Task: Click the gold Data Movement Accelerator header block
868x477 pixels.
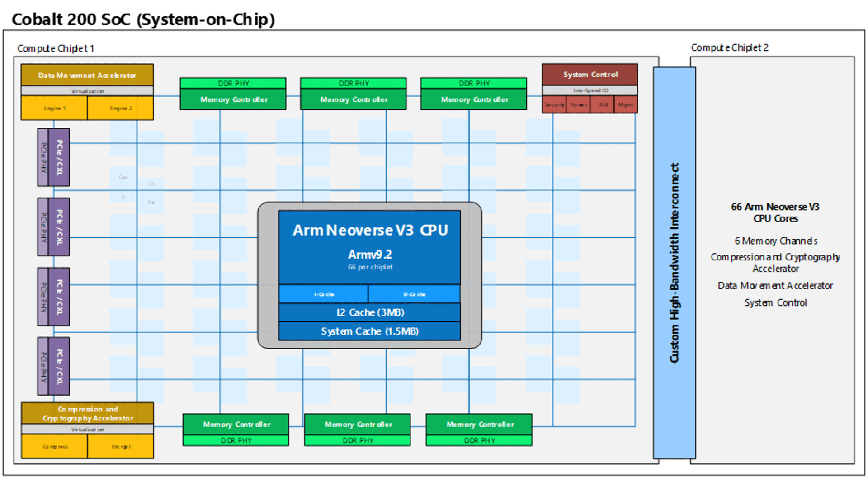Action: [87, 75]
